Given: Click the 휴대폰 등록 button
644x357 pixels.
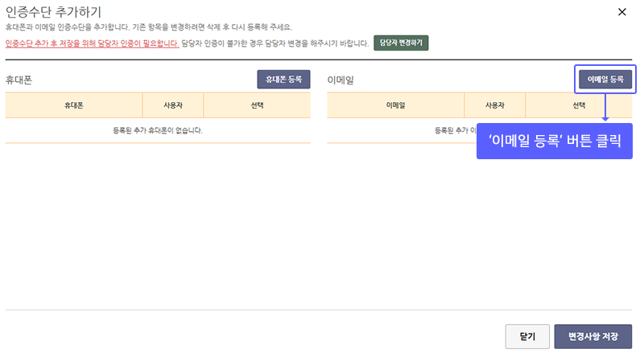Looking at the screenshot, I should tap(283, 79).
